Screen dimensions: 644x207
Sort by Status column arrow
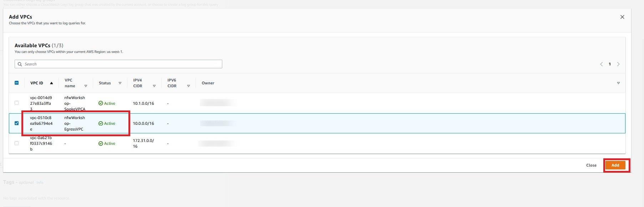pyautogui.click(x=120, y=83)
